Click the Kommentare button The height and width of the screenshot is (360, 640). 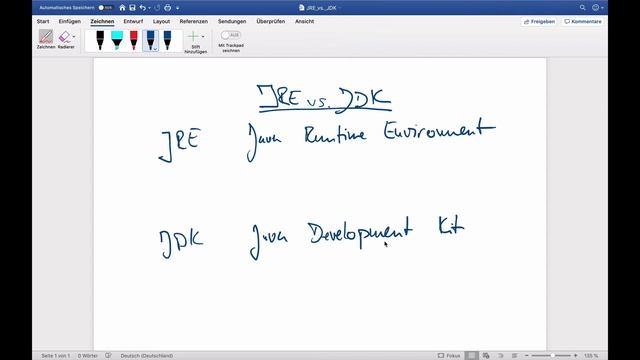583,22
